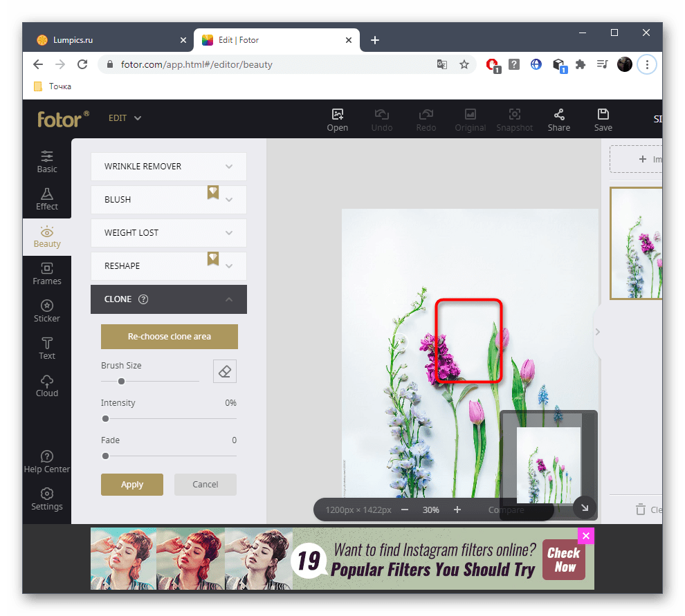Screen dimensions: 685x616
Task: Open the Sticker panel
Action: [47, 310]
